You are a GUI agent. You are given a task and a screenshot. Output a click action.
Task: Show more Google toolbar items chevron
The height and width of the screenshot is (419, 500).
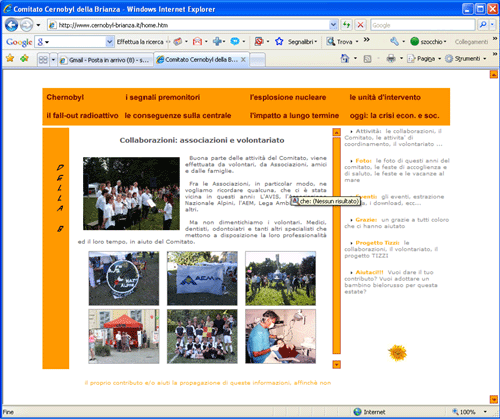click(x=366, y=40)
